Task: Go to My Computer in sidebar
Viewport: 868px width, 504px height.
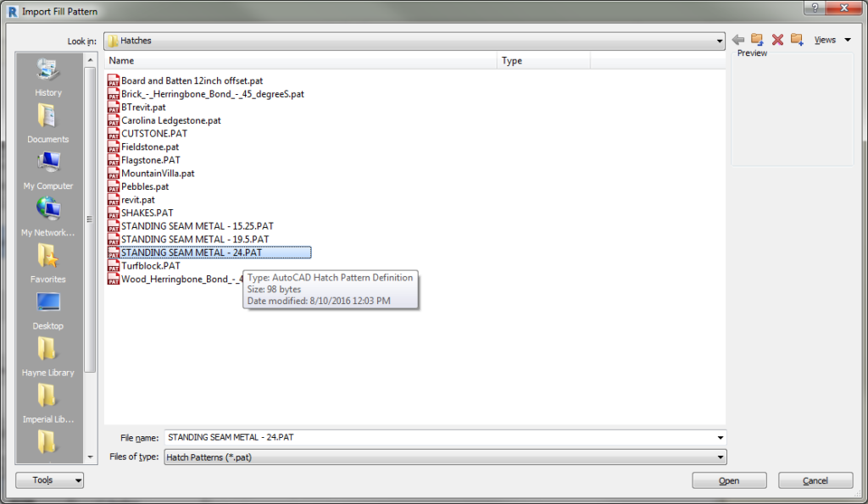Action: [48, 170]
